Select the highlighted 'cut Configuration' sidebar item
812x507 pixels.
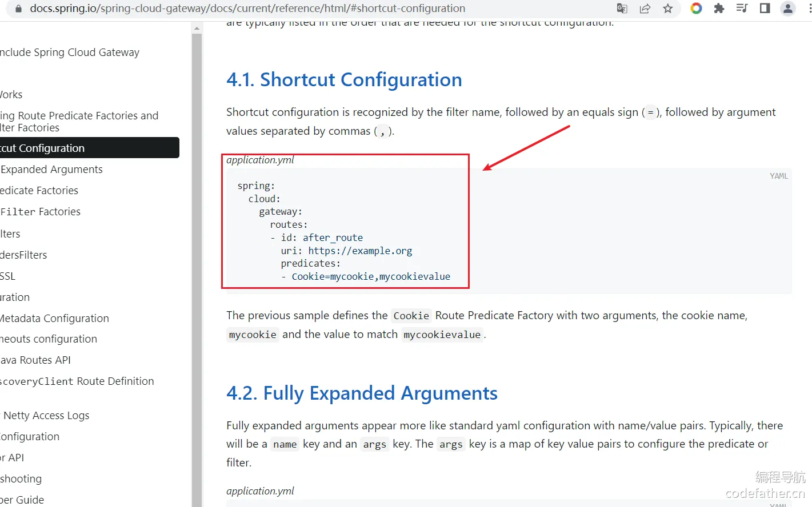click(90, 148)
